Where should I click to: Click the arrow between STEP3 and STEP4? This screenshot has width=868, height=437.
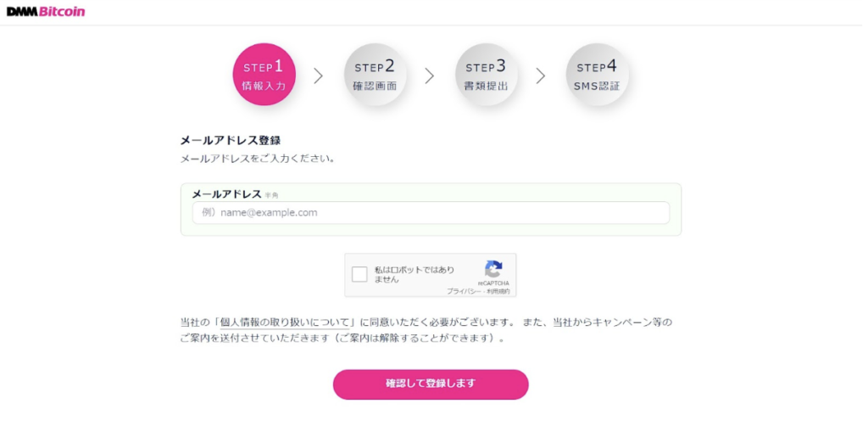pyautogui.click(x=541, y=76)
